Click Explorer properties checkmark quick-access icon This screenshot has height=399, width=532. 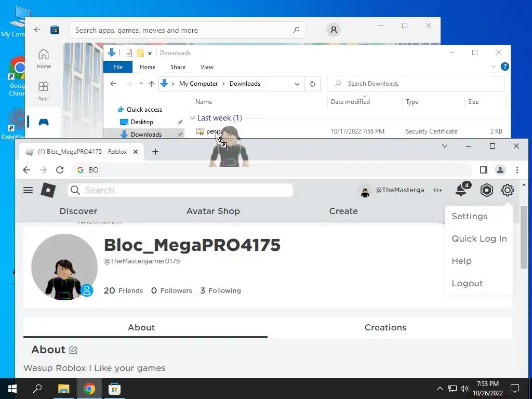point(129,53)
